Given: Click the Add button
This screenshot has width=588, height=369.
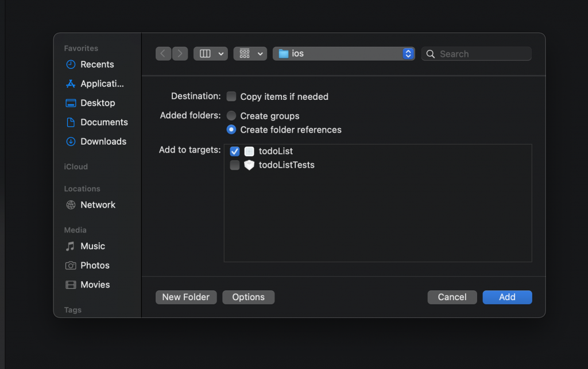Looking at the screenshot, I should tap(507, 297).
